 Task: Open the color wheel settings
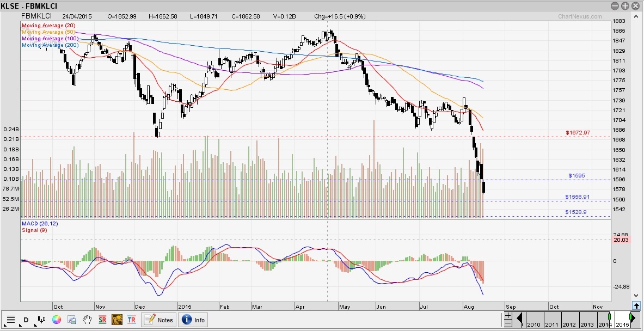57,320
